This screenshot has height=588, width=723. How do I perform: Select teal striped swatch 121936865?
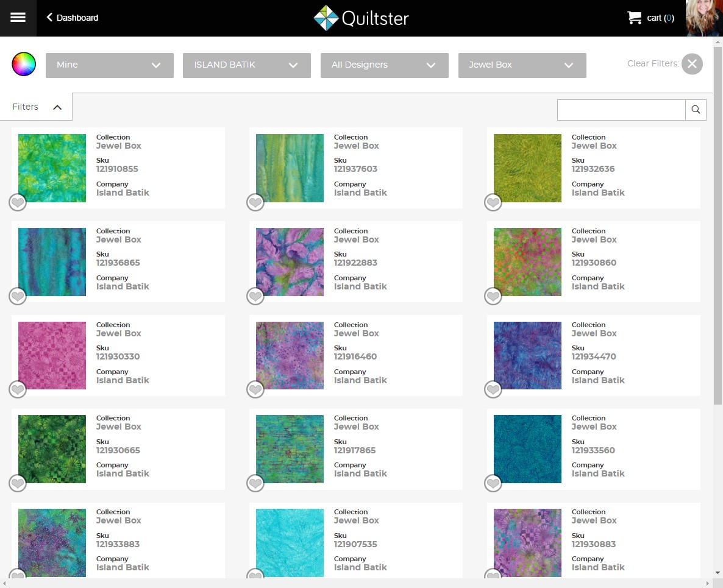pyautogui.click(x=52, y=262)
